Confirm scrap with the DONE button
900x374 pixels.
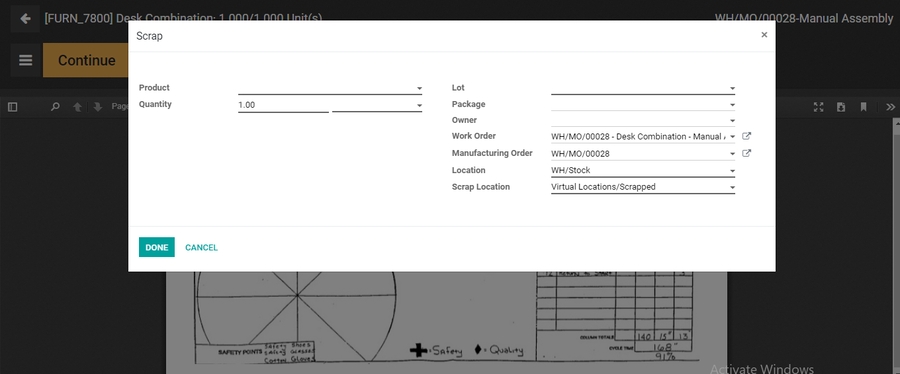point(157,247)
